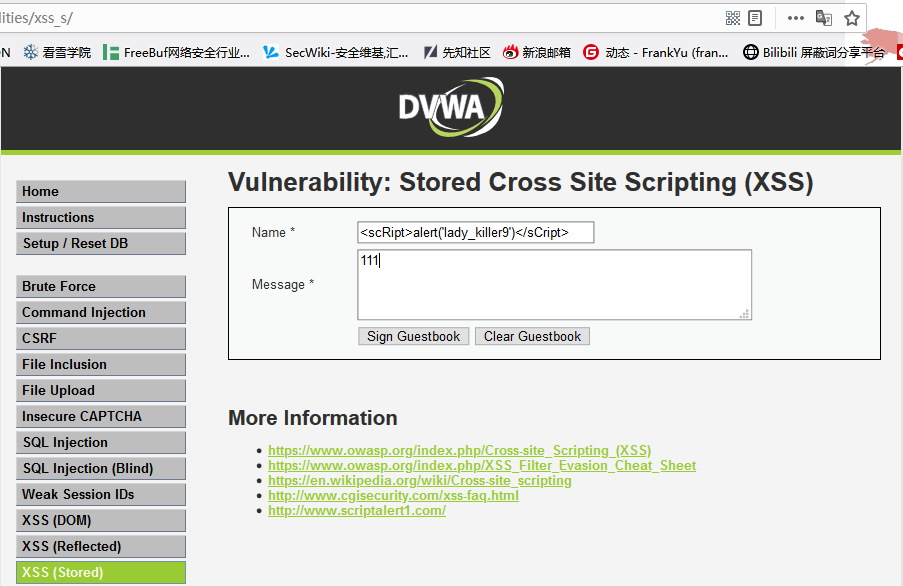Select Weak Session IDs menu item

coord(101,494)
